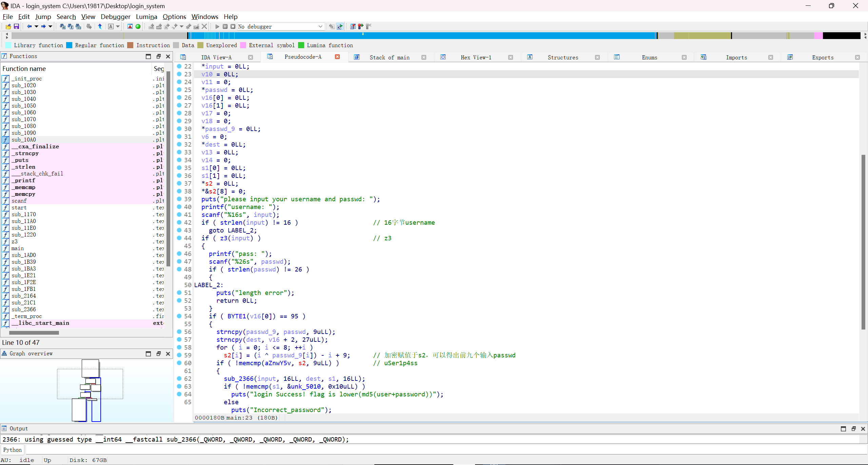Expand the back history dropdown arrow
This screenshot has height=465, width=868.
(x=36, y=26)
